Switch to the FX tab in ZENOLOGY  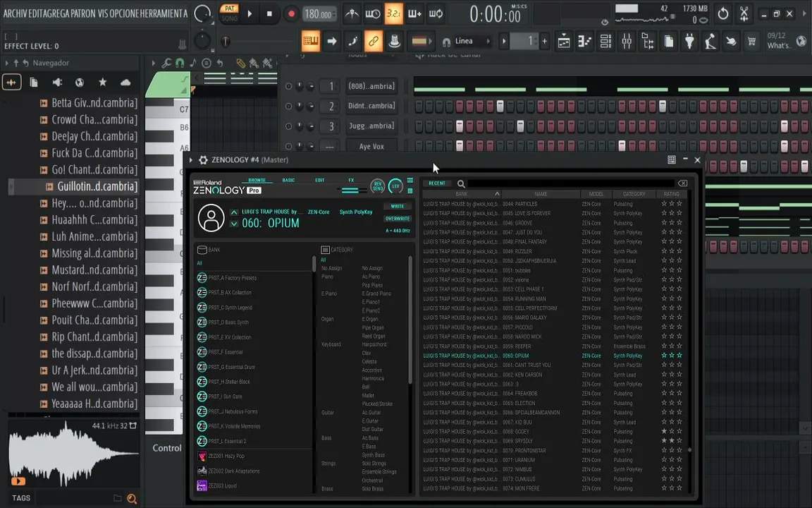point(351,181)
